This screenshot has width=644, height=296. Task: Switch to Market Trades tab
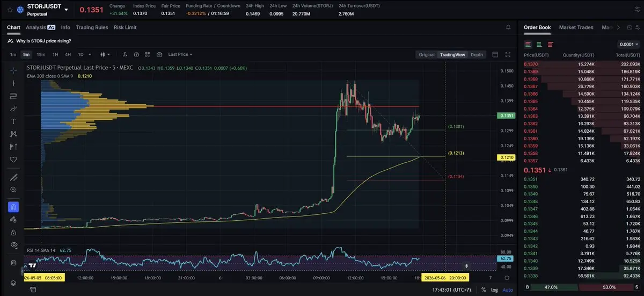click(x=576, y=27)
